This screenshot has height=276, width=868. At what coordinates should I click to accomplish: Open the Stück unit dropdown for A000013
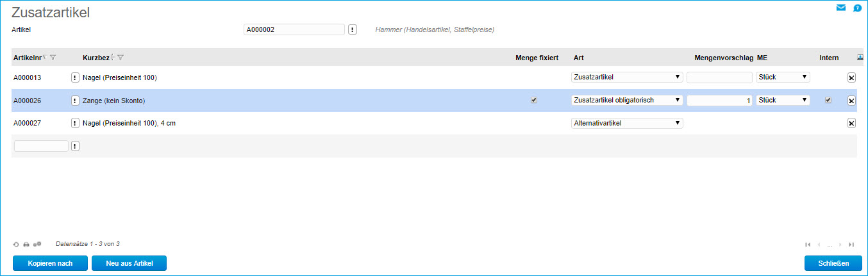click(782, 77)
